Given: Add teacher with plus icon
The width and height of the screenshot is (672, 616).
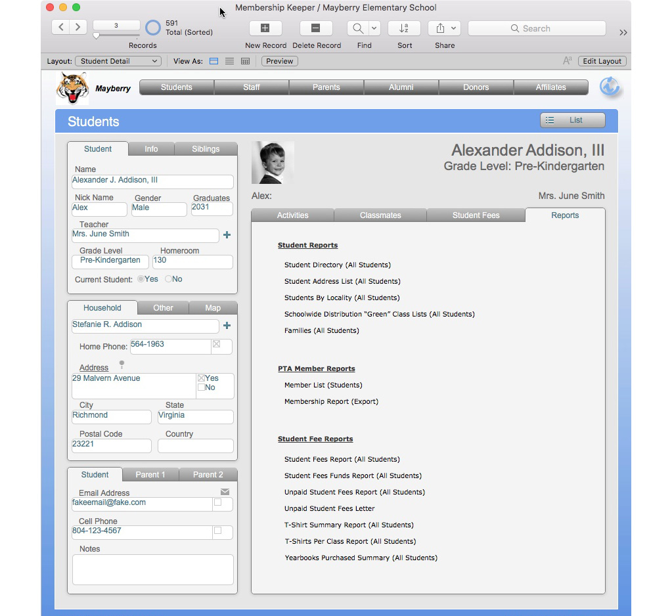Looking at the screenshot, I should [227, 234].
